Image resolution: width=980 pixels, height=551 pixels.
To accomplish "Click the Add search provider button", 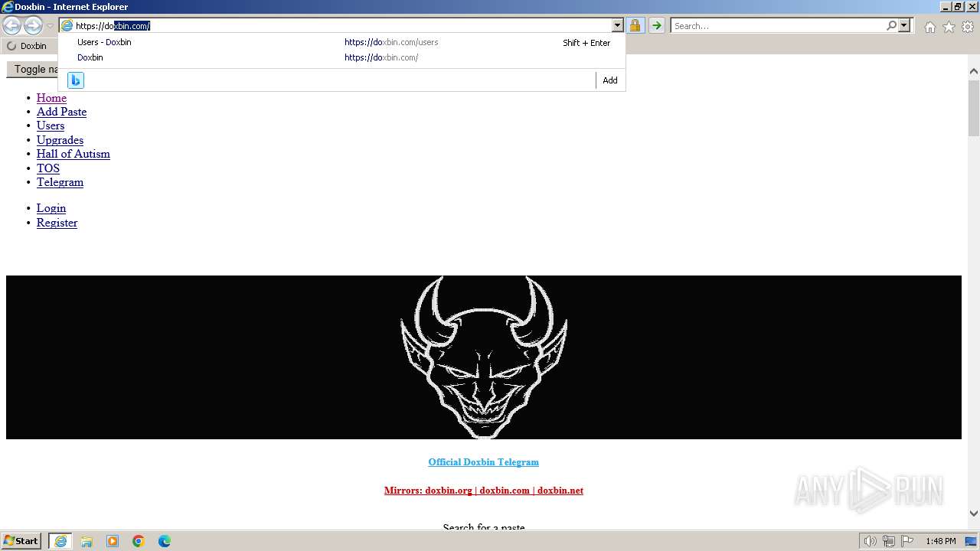I will (610, 80).
